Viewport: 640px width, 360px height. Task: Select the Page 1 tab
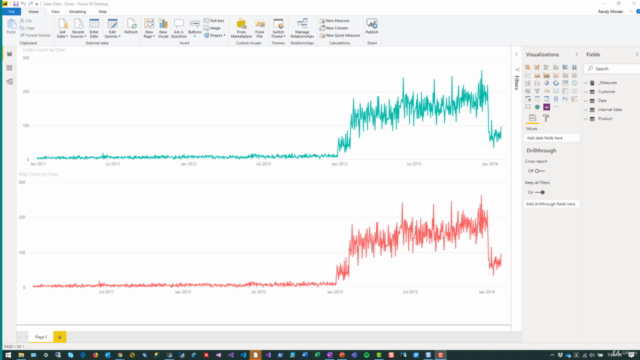41,337
